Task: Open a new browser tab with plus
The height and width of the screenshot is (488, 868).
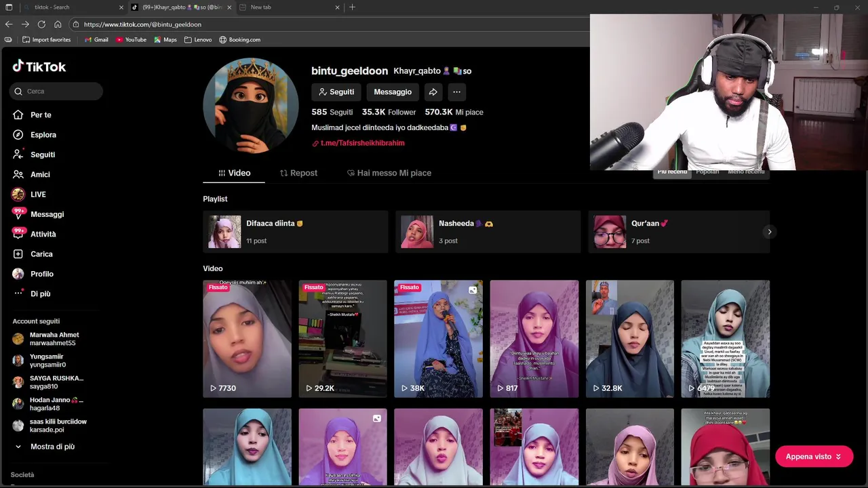Action: point(352,7)
